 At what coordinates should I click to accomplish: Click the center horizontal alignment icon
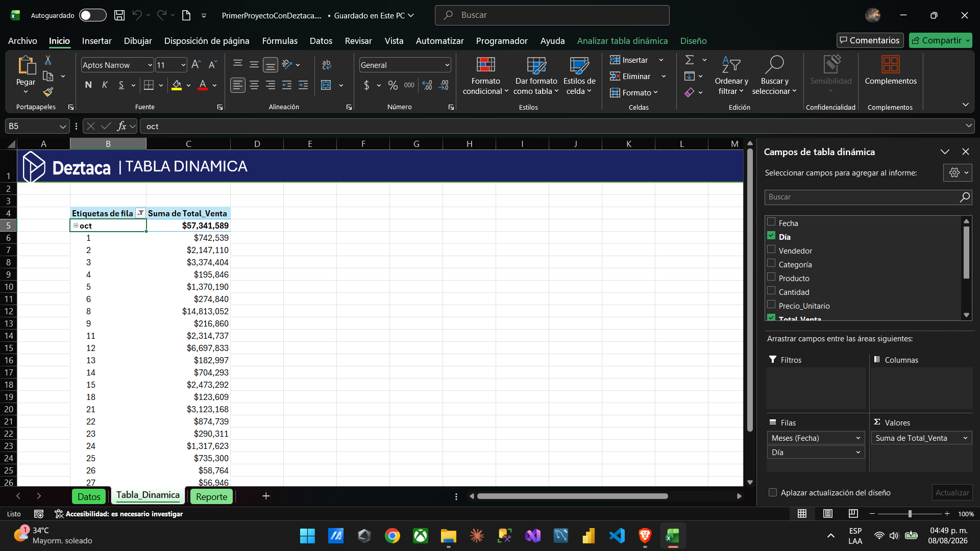[254, 85]
